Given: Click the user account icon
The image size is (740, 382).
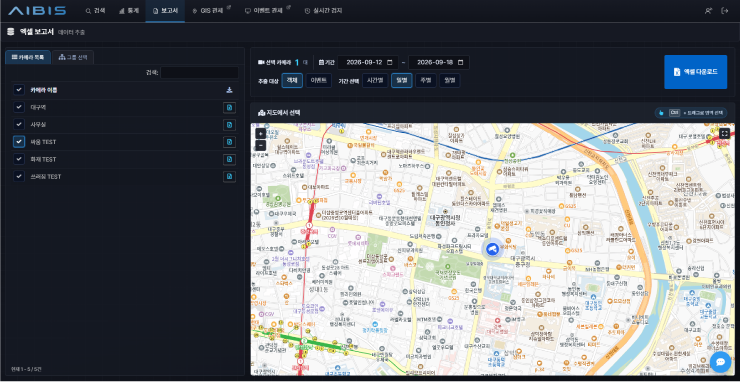Looking at the screenshot, I should (708, 11).
